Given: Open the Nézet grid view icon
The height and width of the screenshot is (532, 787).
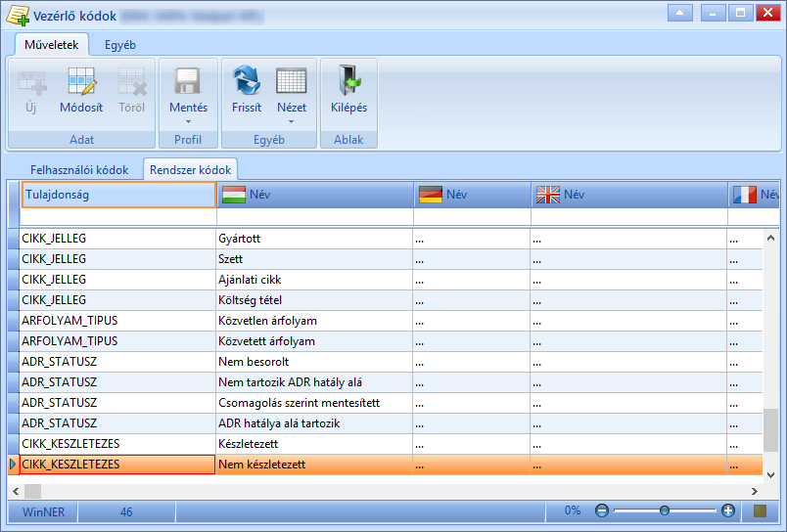Looking at the screenshot, I should pyautogui.click(x=292, y=81).
